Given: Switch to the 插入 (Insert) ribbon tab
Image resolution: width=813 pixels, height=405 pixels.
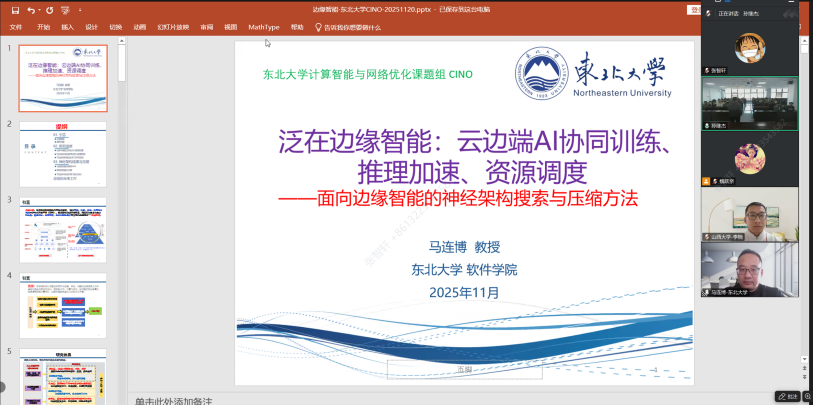Looking at the screenshot, I should 67,27.
